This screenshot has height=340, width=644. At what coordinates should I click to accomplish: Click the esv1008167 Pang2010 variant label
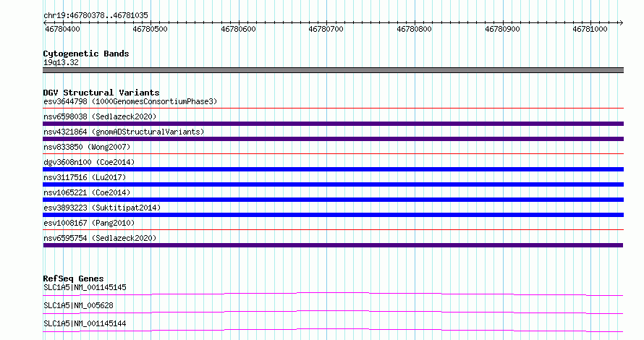(89, 223)
